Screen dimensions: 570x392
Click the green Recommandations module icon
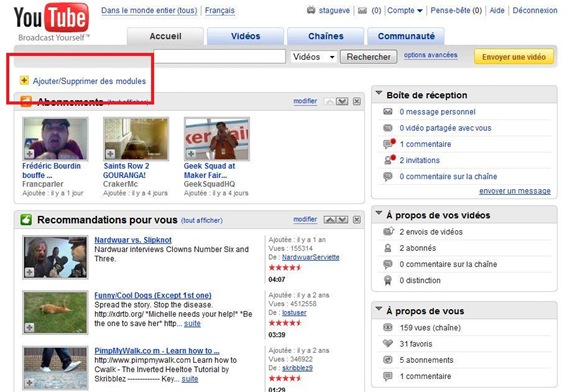[x=26, y=220]
